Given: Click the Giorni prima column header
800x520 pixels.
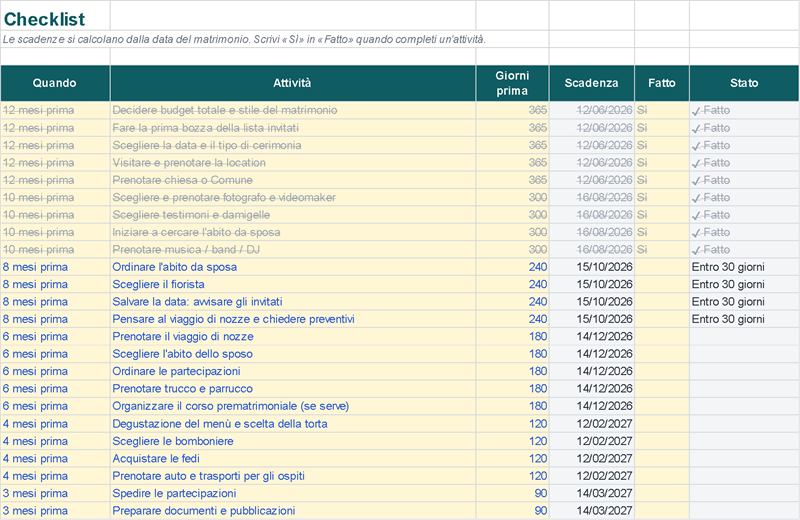Looking at the screenshot, I should pos(512,83).
